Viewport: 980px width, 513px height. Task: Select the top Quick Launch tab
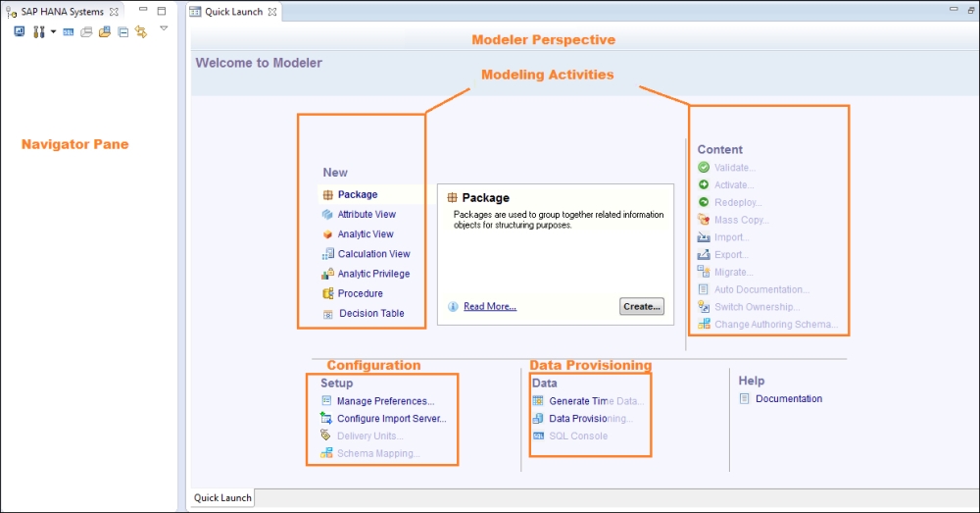point(234,11)
